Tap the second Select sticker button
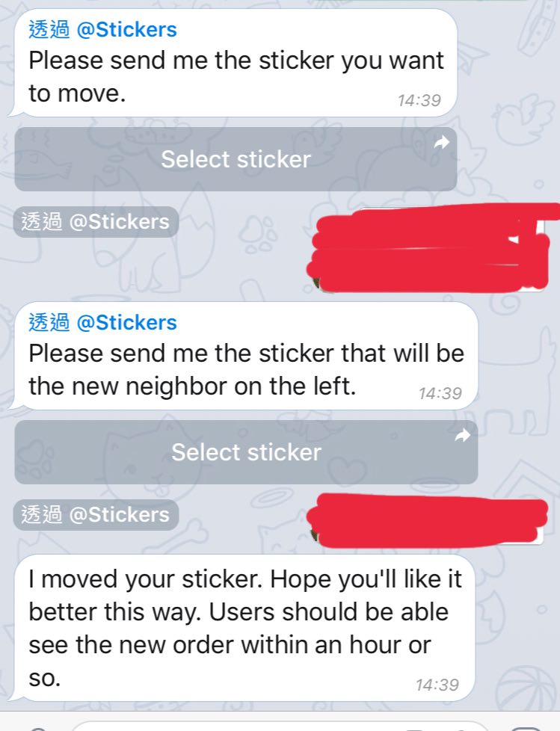 (246, 452)
